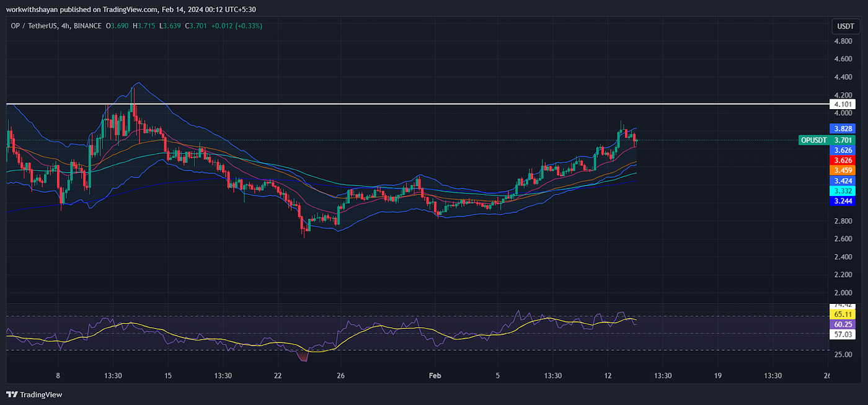The width and height of the screenshot is (868, 405).
Task: Click the 4.800 value on price scale
Action: tap(842, 42)
